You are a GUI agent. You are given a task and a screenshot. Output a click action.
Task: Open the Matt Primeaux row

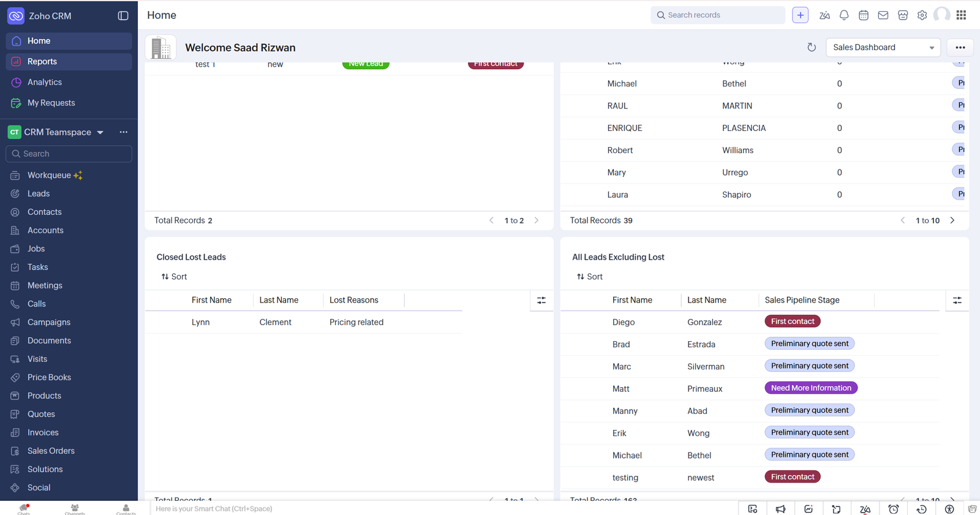point(750,389)
